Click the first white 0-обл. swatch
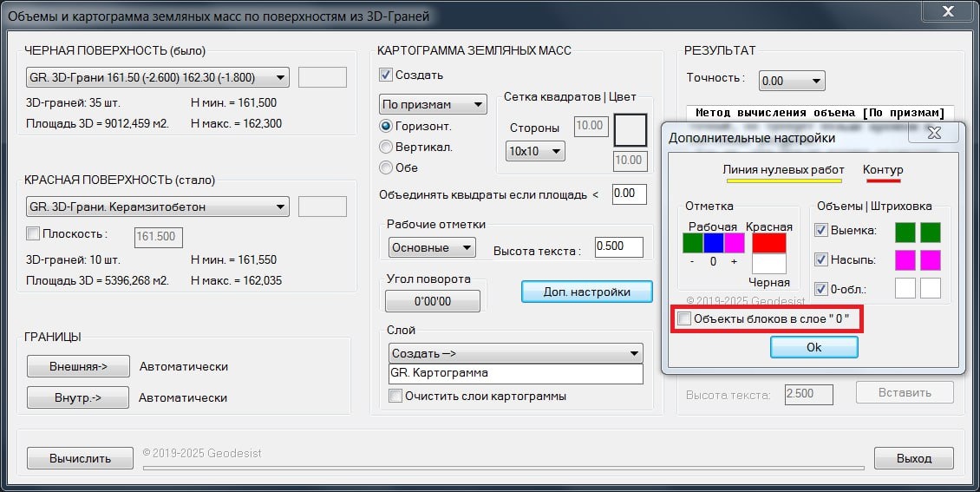 click(x=905, y=288)
